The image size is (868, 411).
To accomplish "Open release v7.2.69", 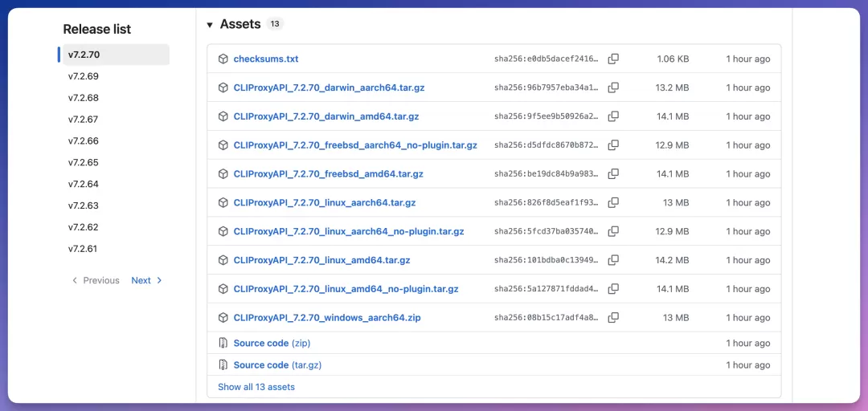I will [84, 76].
